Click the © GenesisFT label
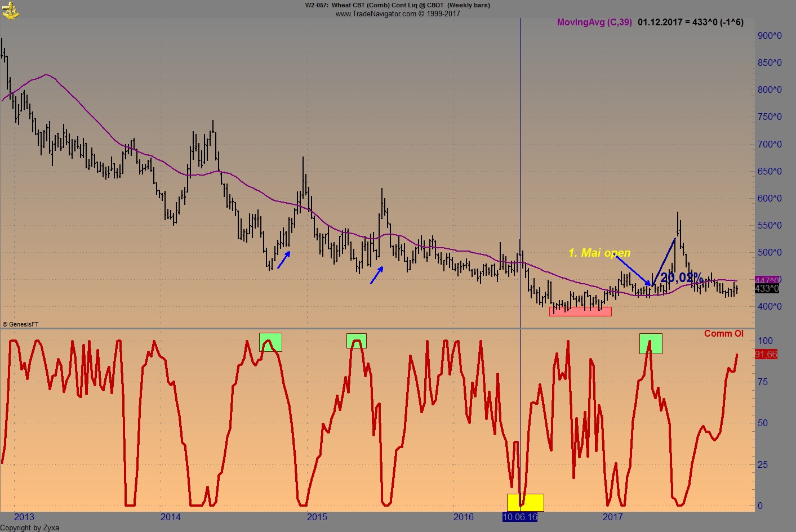The width and height of the screenshot is (796, 532). pos(21,324)
